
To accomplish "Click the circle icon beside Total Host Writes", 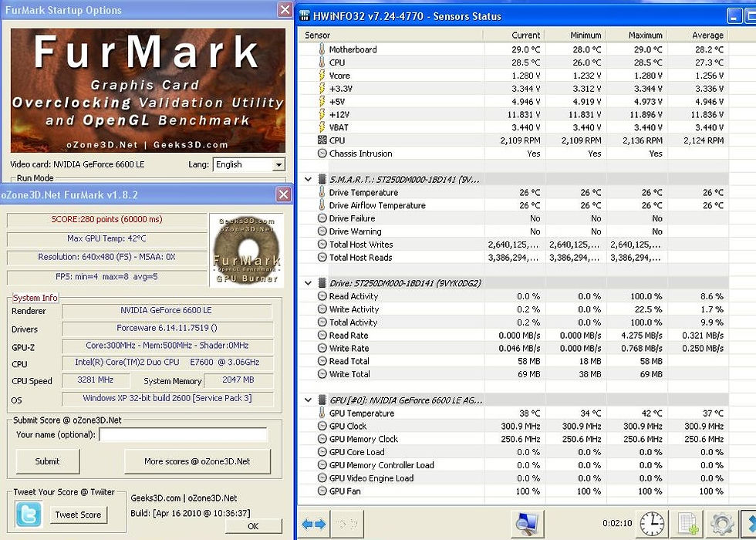I will click(x=322, y=245).
